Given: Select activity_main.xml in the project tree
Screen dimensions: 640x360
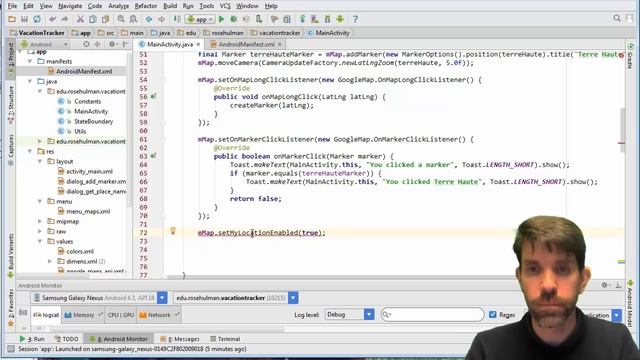Looking at the screenshot, I should point(85,171).
